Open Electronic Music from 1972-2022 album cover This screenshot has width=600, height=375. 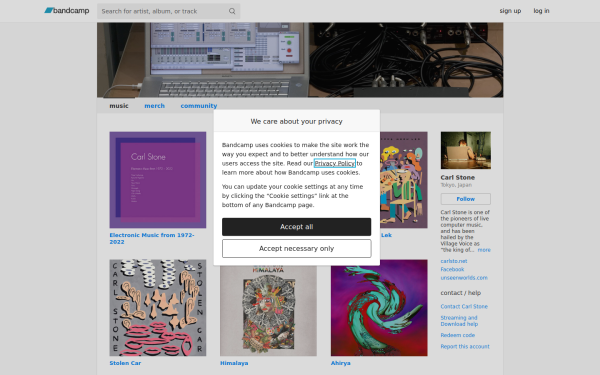158,180
